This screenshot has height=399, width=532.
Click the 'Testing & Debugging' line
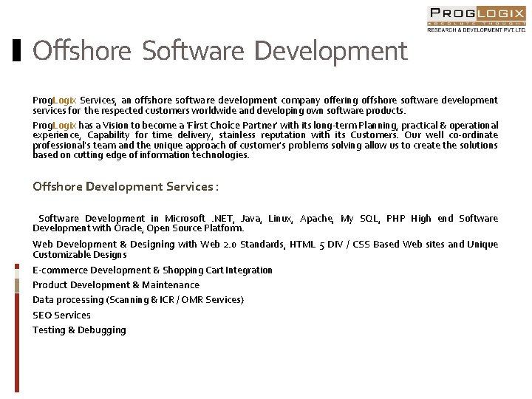79,330
